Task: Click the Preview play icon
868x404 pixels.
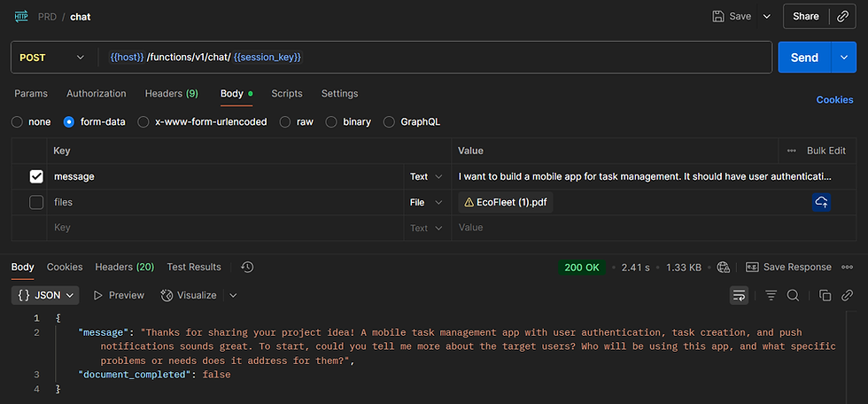Action: 98,296
